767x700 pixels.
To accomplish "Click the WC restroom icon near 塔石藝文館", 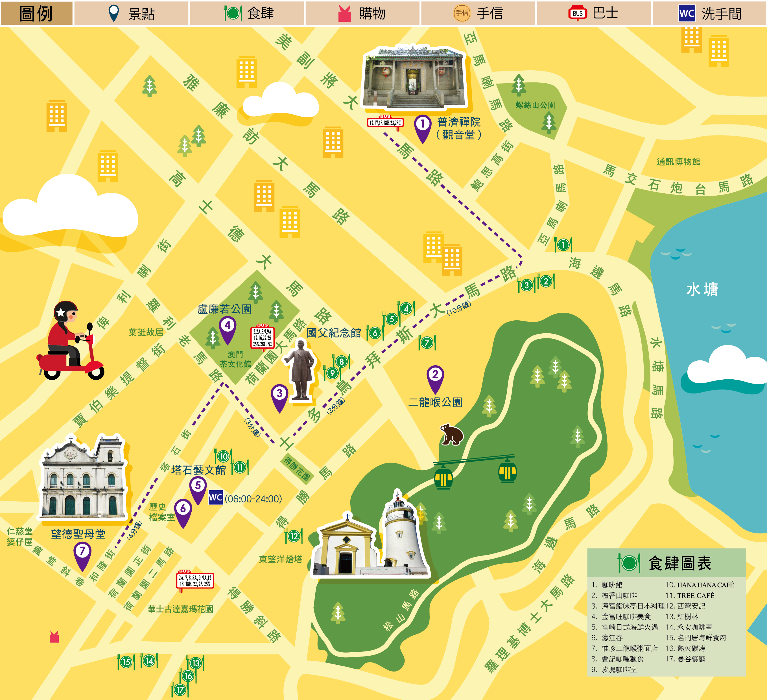I will (x=215, y=498).
